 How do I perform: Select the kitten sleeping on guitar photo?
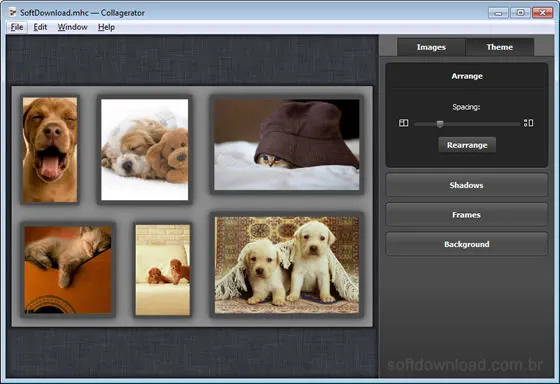click(x=68, y=270)
